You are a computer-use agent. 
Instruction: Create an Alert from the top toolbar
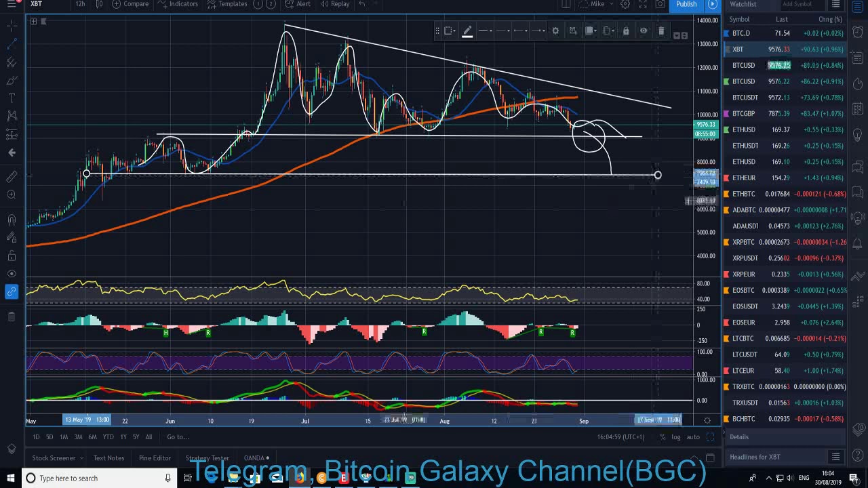click(298, 4)
